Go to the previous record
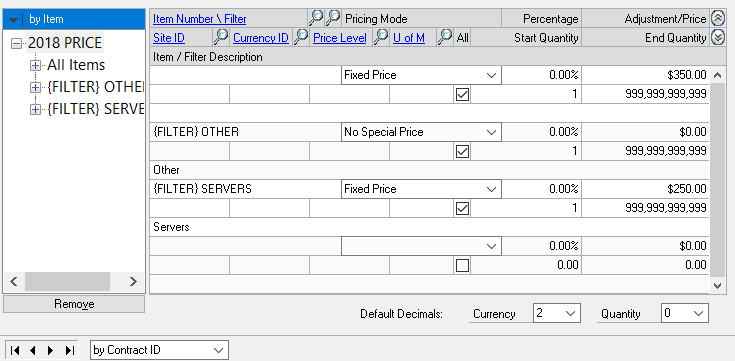Viewport: 735px width, 361px height. coord(32,350)
